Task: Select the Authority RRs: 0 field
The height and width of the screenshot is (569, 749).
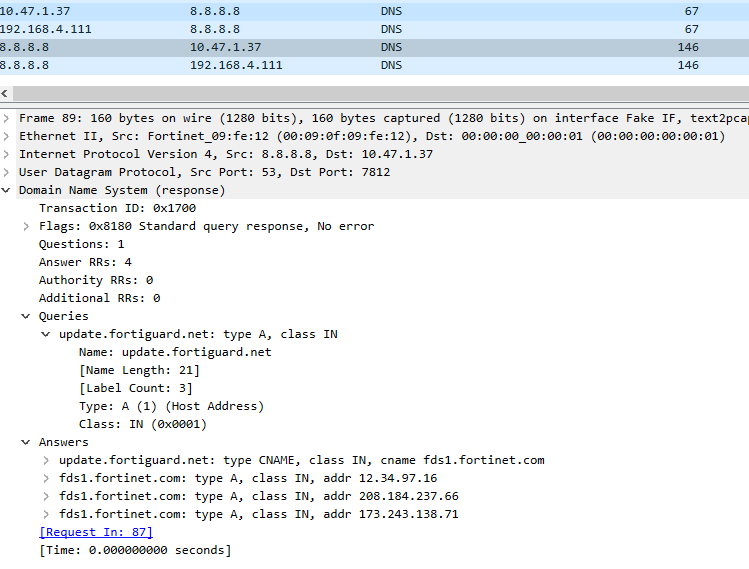Action: point(96,280)
